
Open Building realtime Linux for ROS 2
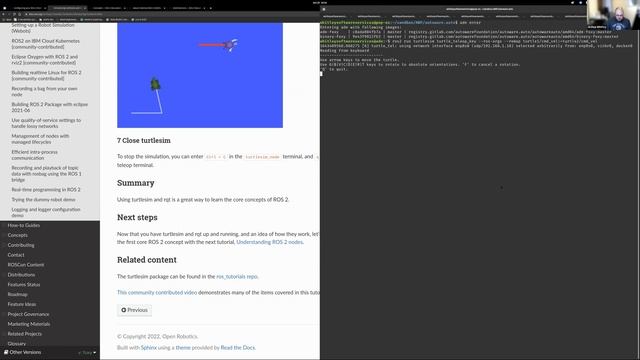click(46, 76)
